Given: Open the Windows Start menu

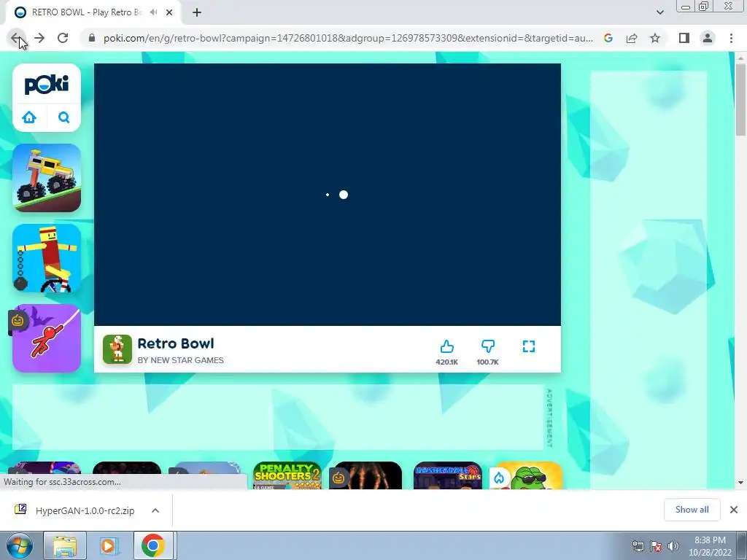Looking at the screenshot, I should coord(20,545).
